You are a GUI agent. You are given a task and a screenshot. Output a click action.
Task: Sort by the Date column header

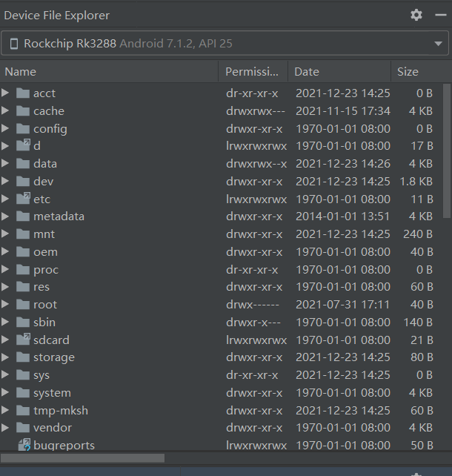(x=339, y=72)
